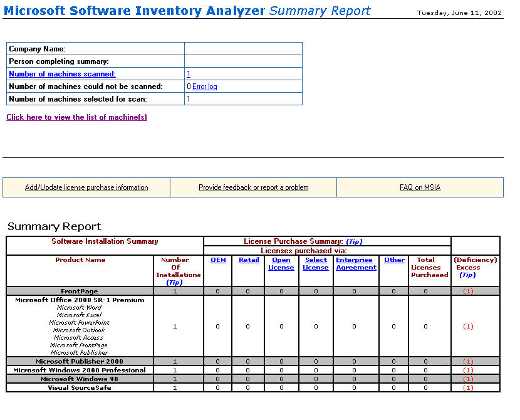520x420 pixels.
Task: Click the OEM column header link
Action: tap(218, 260)
